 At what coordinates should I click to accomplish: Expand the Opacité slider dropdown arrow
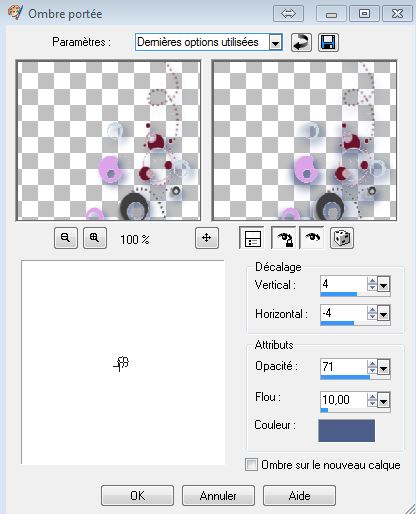[x=383, y=368]
